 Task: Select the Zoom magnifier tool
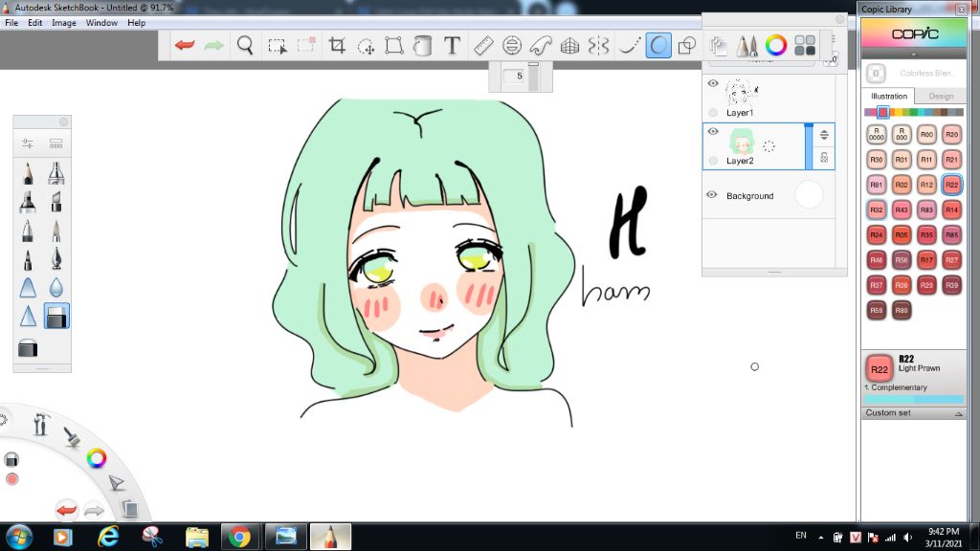[x=245, y=46]
